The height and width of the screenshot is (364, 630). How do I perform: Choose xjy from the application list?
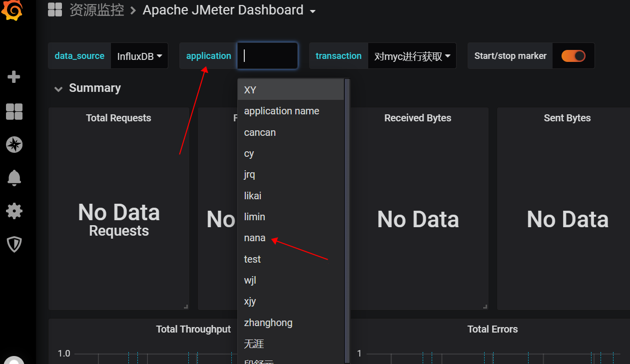click(x=291, y=301)
